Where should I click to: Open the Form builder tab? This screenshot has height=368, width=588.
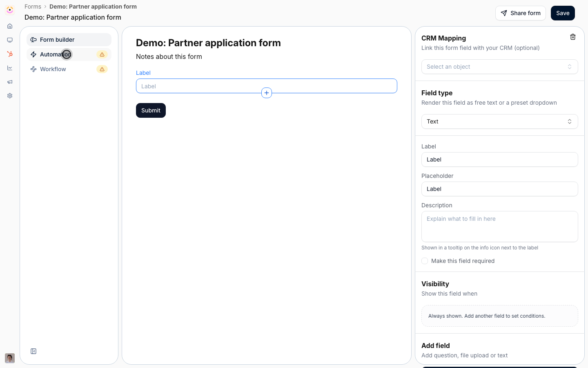tap(69, 40)
